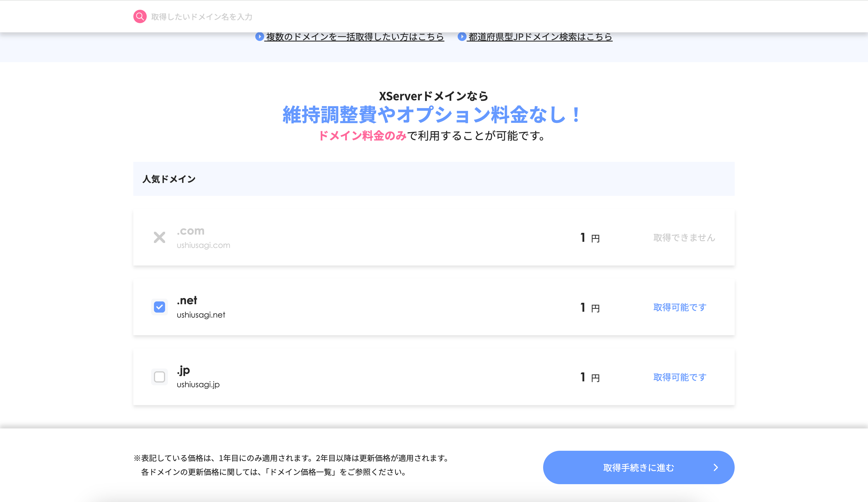This screenshot has height=502, width=868.
Task: Click the .com heading label
Action: point(190,231)
